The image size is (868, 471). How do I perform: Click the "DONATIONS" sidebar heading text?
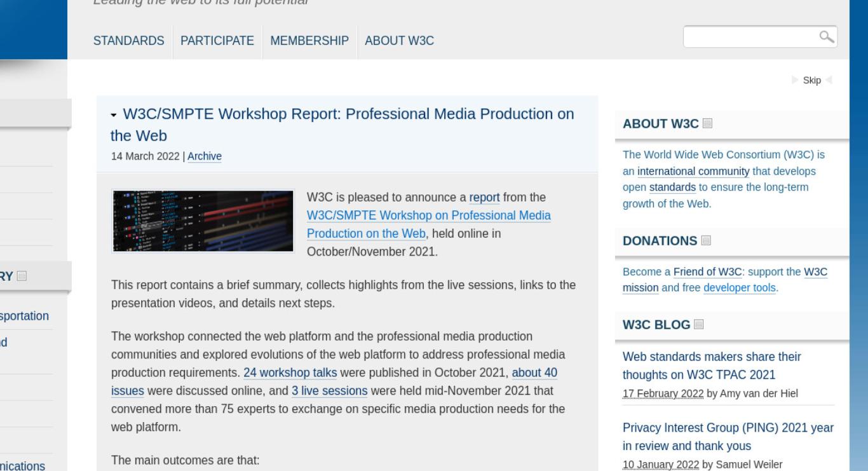point(660,241)
